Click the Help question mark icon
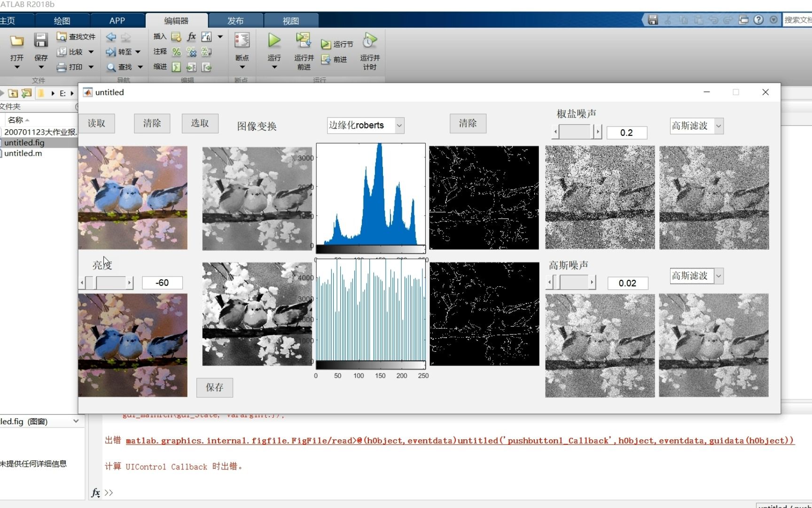The width and height of the screenshot is (812, 508). tap(758, 20)
